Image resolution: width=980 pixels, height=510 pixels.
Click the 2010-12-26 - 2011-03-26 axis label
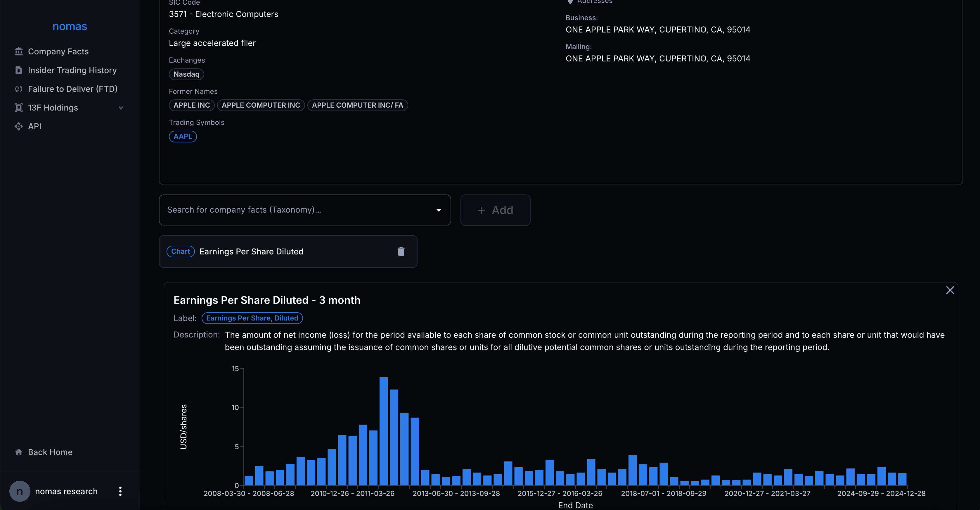pos(352,494)
